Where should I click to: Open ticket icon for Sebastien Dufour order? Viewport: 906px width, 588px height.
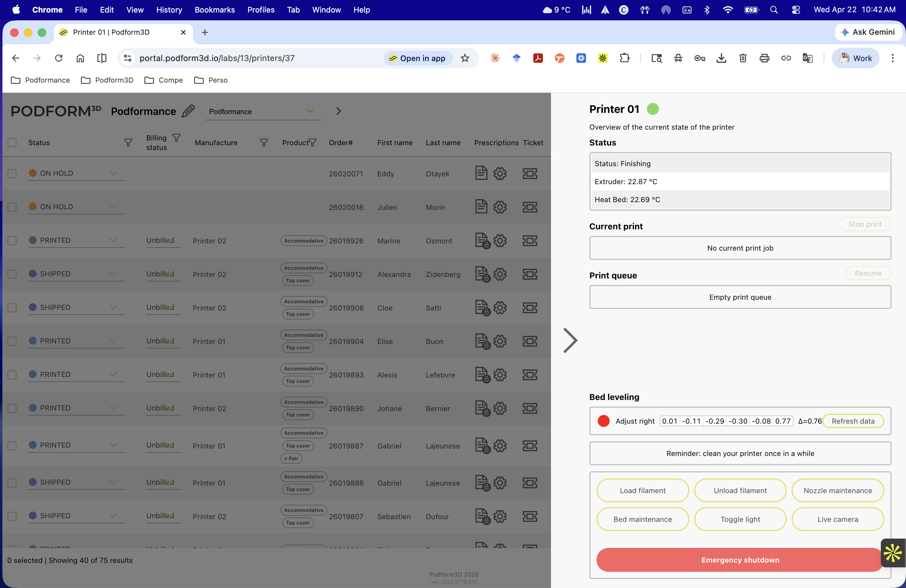pos(530,516)
